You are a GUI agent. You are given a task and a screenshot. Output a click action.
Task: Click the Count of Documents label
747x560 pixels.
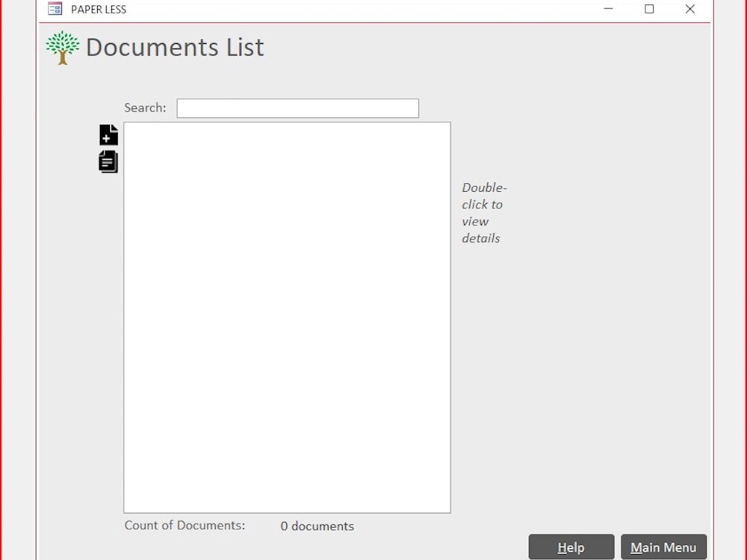point(185,525)
